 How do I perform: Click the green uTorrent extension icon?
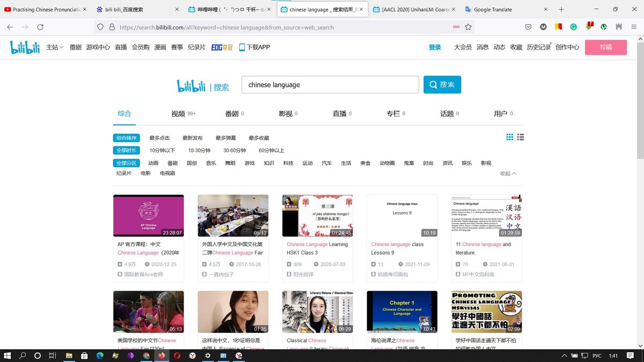tap(604, 27)
